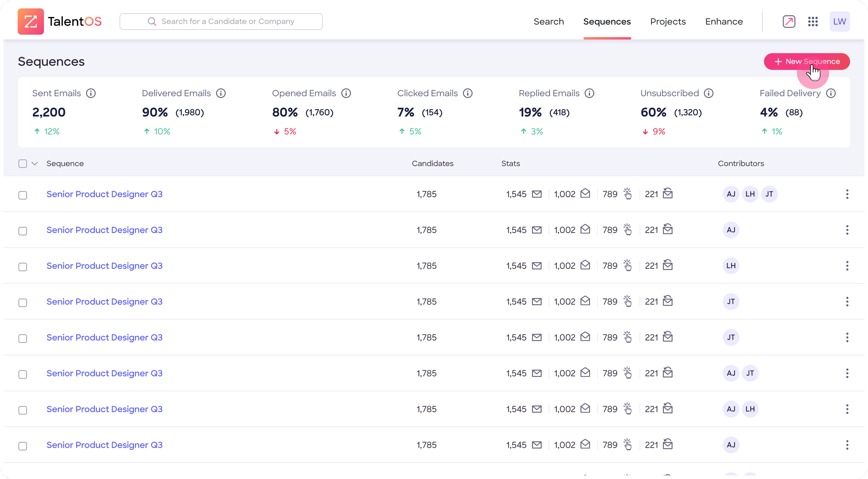Expand the bulk selection chevron dropdown

tap(35, 164)
